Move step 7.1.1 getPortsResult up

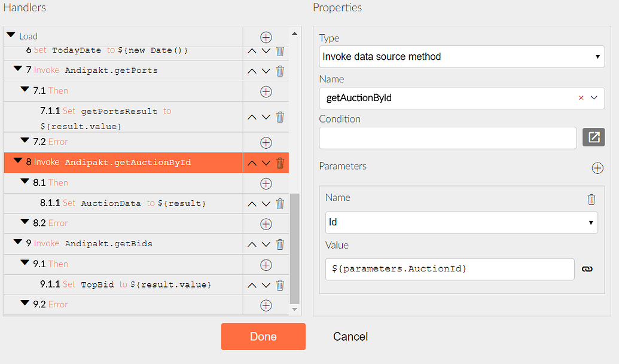pos(252,117)
